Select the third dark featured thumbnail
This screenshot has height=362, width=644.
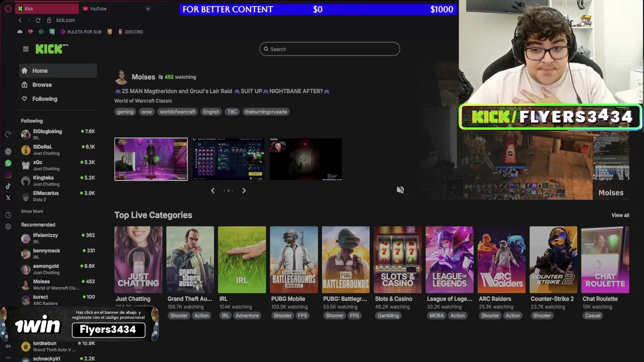pyautogui.click(x=306, y=159)
